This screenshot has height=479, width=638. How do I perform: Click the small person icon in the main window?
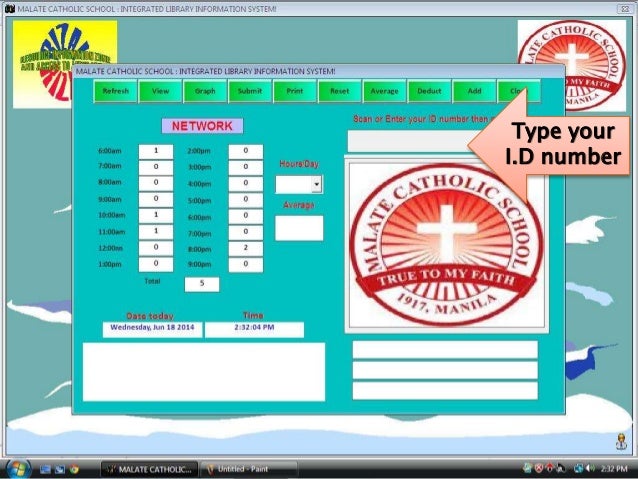point(621,442)
